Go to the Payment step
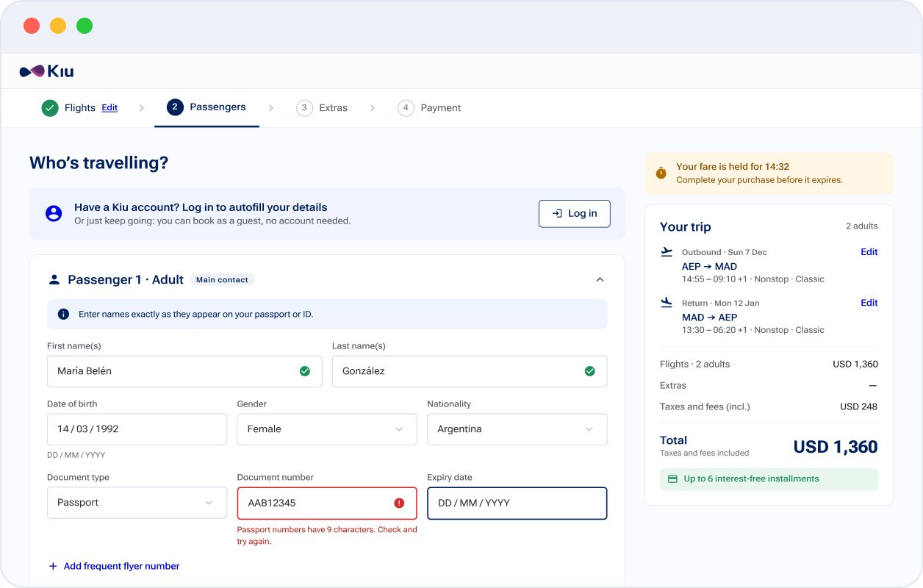This screenshot has height=588, width=923. 429,108
